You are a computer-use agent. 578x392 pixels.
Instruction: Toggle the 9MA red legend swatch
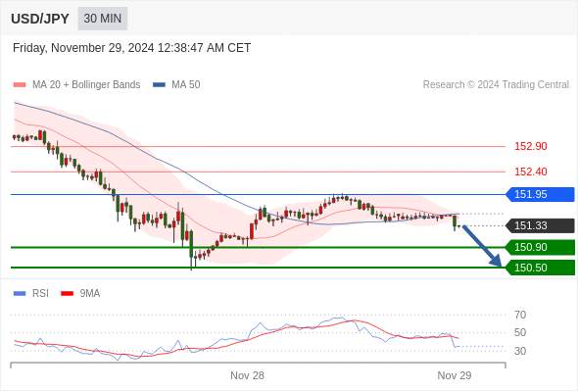point(67,294)
